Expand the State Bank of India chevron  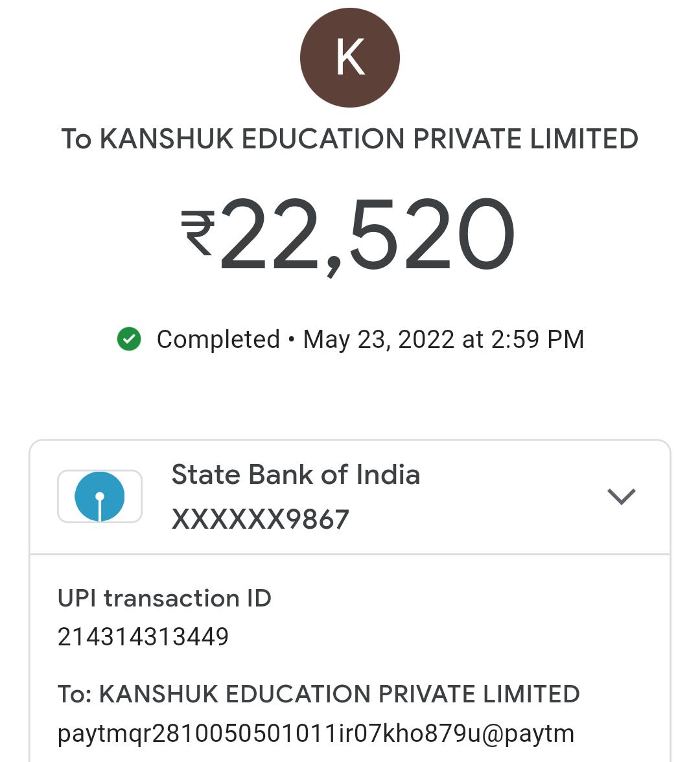pyautogui.click(x=621, y=496)
